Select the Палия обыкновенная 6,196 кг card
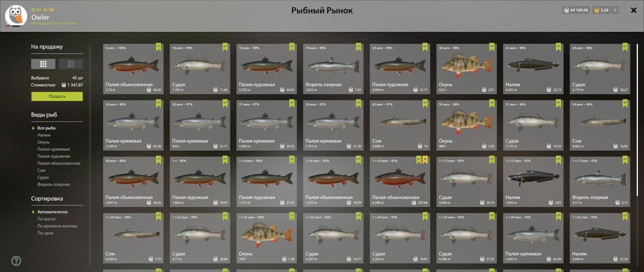The image size is (644, 272). 400,181
